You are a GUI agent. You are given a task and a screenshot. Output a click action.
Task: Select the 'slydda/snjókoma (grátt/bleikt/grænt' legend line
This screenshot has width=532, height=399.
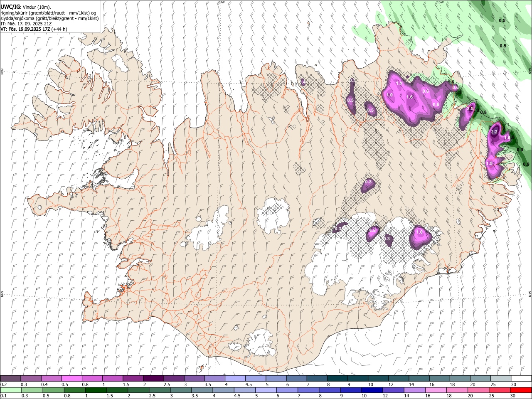tap(50, 18)
